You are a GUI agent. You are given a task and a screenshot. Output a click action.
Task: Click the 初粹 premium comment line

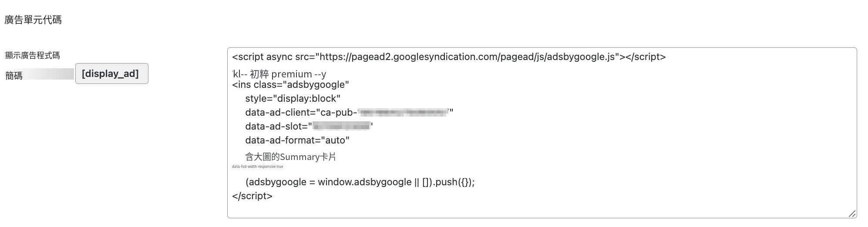pyautogui.click(x=279, y=74)
